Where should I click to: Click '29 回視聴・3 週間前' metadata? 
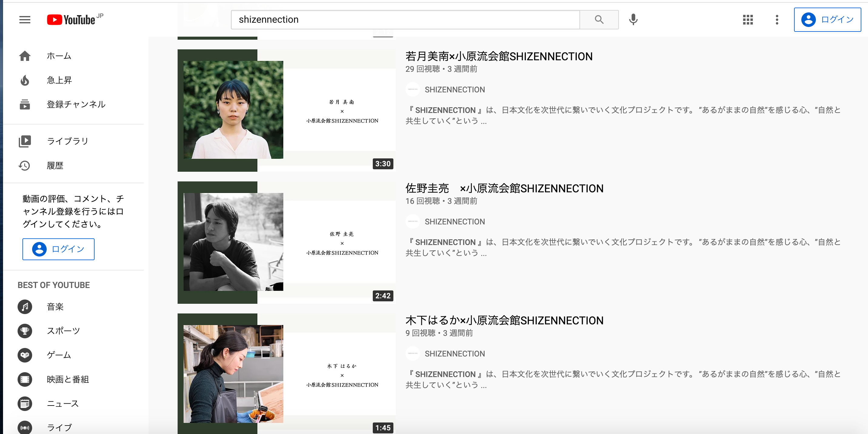point(441,69)
